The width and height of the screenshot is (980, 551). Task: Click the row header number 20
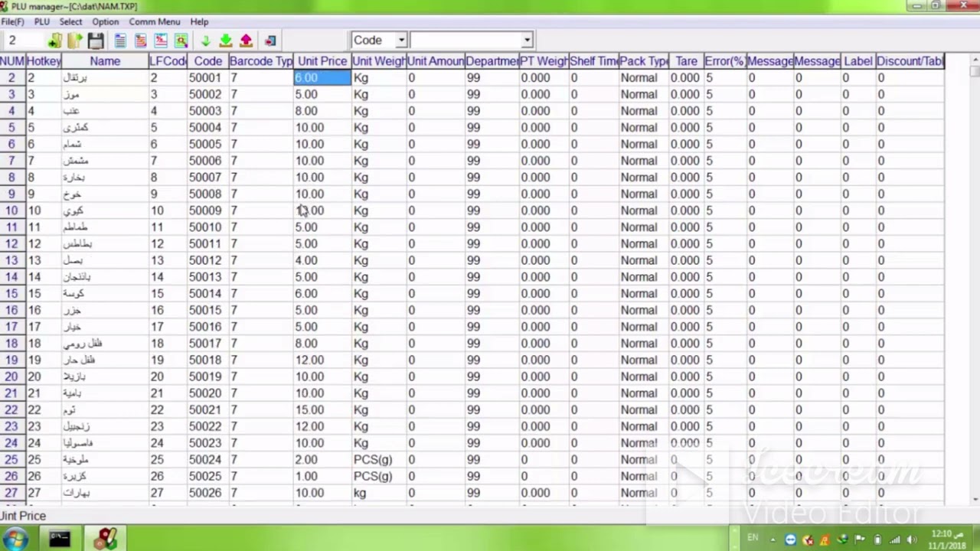click(x=11, y=377)
